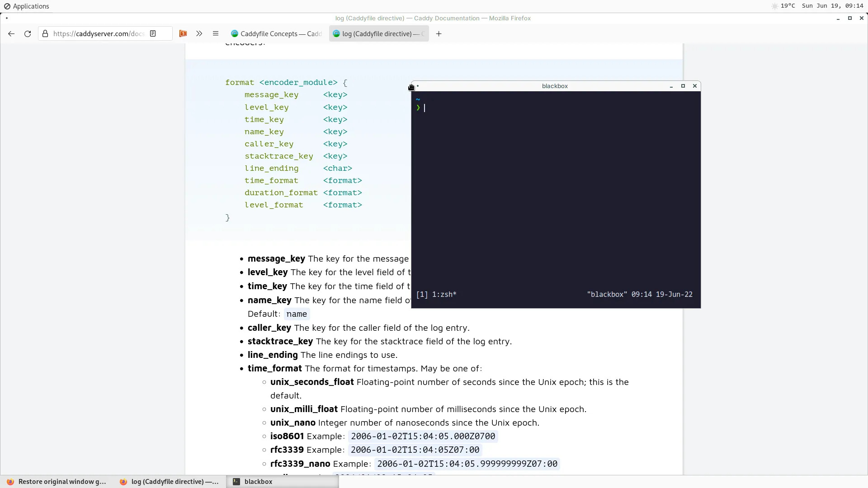
Task: Minimize the blackbox terminal window
Action: (671, 86)
